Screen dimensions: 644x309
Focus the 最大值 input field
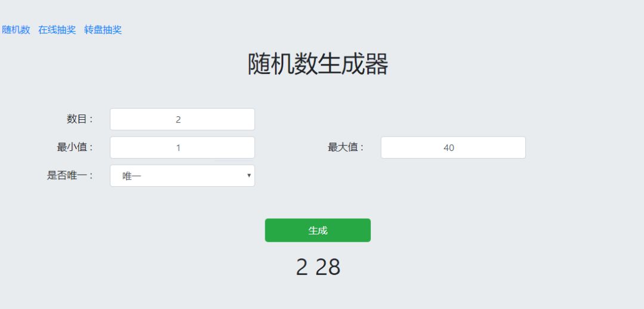(453, 147)
